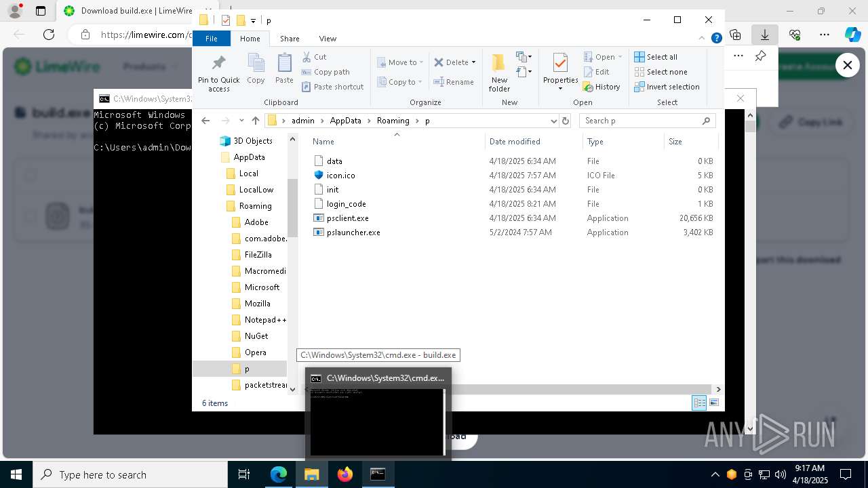Click Task View taskbar icon
Viewport: 868px width, 488px height.
click(244, 474)
